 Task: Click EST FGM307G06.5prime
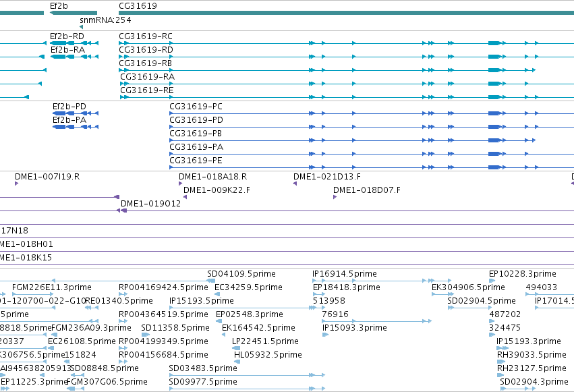pyautogui.click(x=107, y=383)
